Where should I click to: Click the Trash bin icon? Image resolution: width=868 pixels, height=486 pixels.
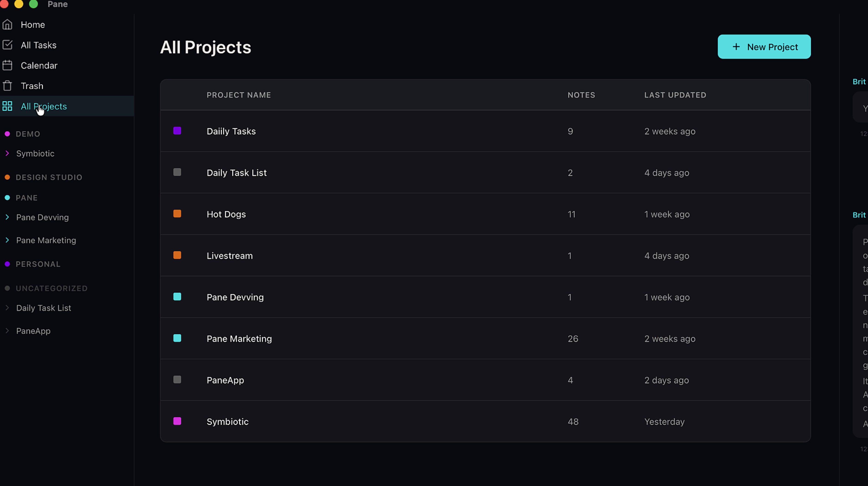[x=7, y=86]
